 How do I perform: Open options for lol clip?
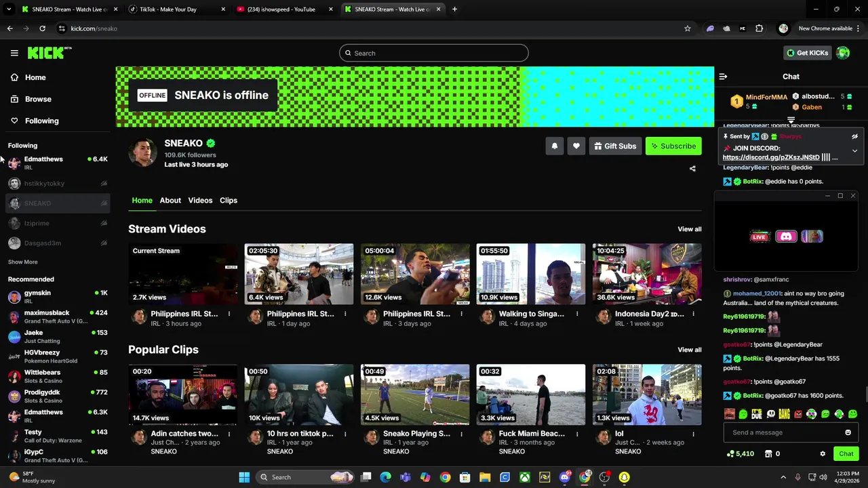[x=693, y=434]
